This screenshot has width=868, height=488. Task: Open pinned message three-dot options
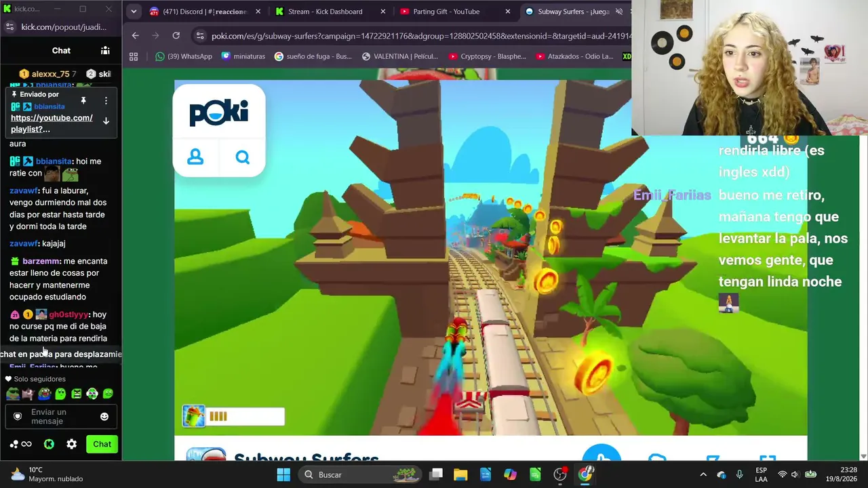click(x=106, y=100)
